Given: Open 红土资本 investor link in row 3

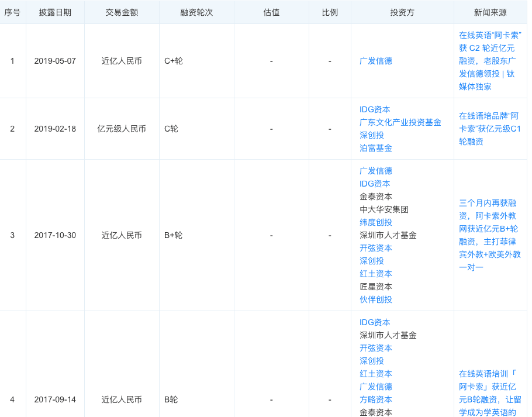Looking at the screenshot, I should click(375, 274).
